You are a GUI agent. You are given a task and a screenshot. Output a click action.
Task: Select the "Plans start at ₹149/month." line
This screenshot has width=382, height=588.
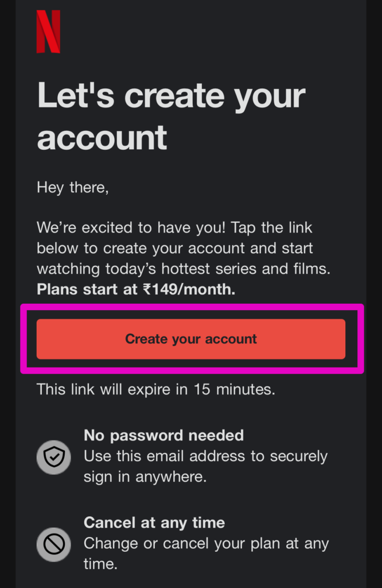point(136,289)
